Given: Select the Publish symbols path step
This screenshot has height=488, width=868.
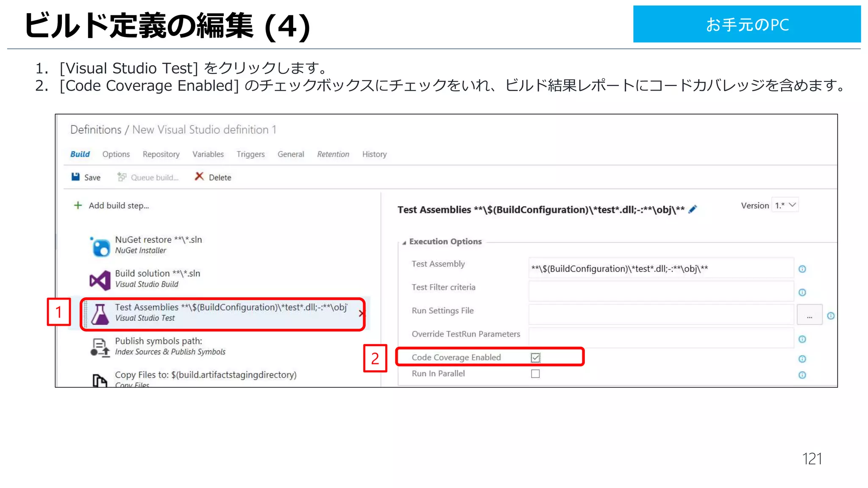Looking at the screenshot, I should click(218, 347).
